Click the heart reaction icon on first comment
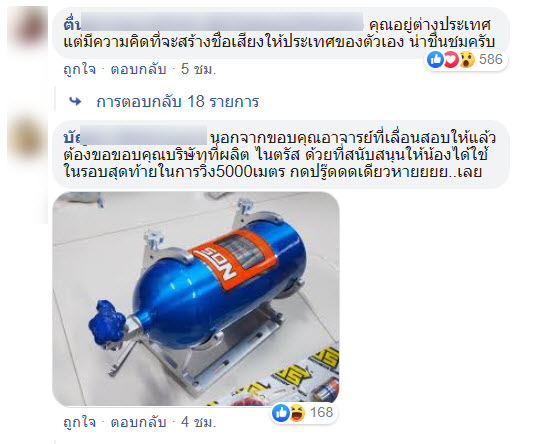Screen dimensions: 547x444 (451, 60)
